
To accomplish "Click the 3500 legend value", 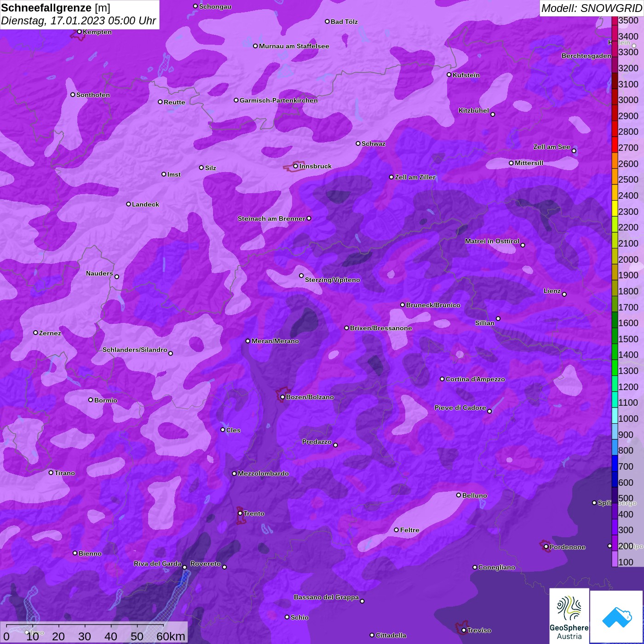I will pyautogui.click(x=628, y=21).
